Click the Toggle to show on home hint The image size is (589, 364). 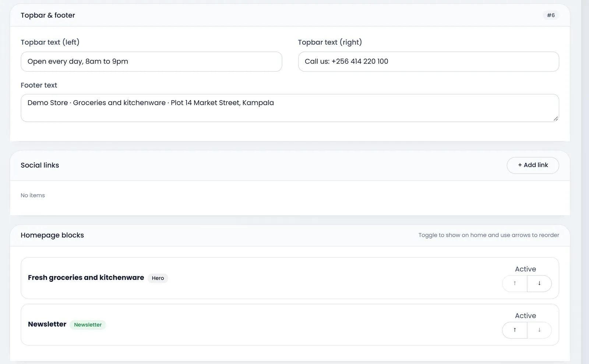pyautogui.click(x=489, y=235)
